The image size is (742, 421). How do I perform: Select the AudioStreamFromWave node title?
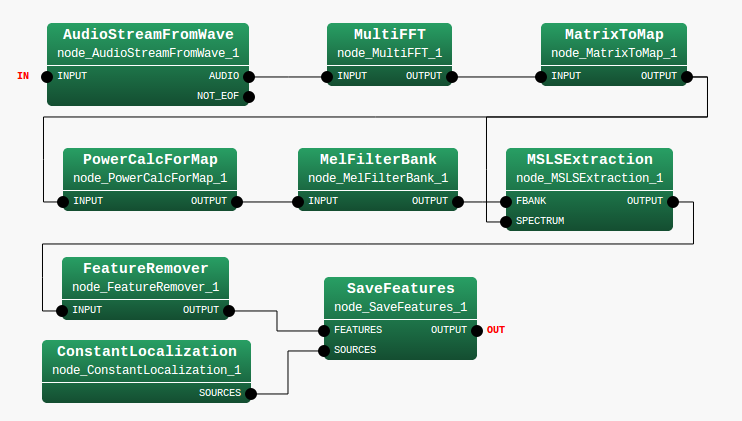coord(148,35)
